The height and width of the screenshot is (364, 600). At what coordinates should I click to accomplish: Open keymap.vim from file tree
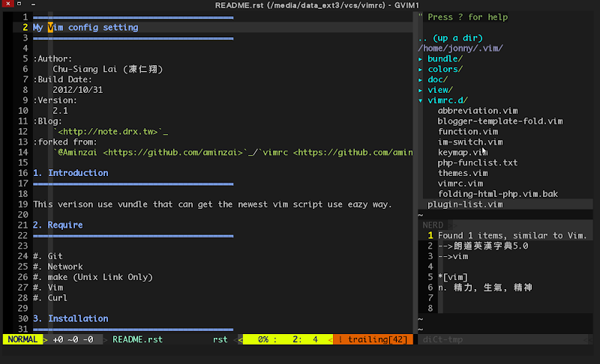pos(463,152)
